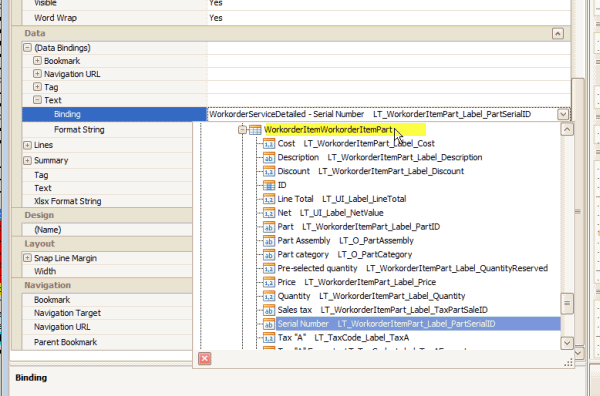Image resolution: width=600 pixels, height=396 pixels.
Task: Click the ID field table icon
Action: (x=269, y=185)
